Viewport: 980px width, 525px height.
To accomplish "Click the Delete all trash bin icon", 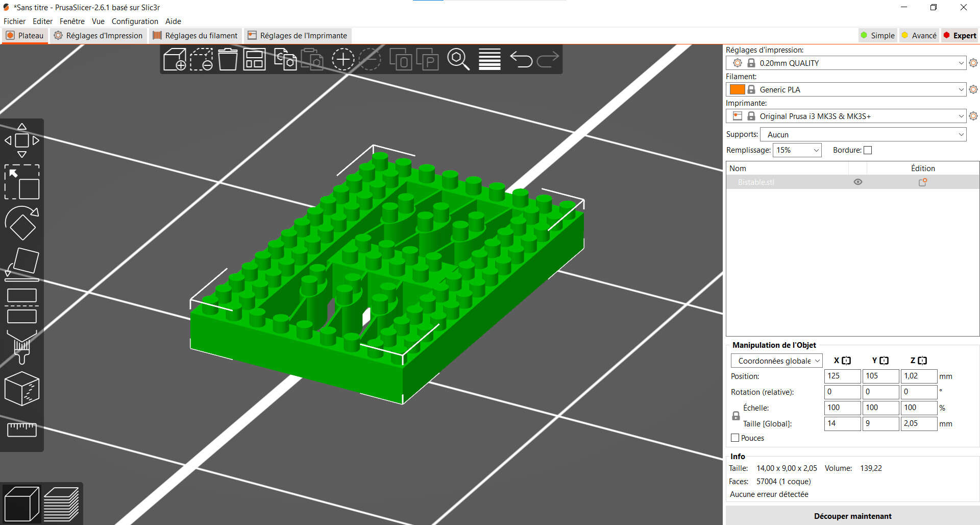I will pyautogui.click(x=228, y=60).
